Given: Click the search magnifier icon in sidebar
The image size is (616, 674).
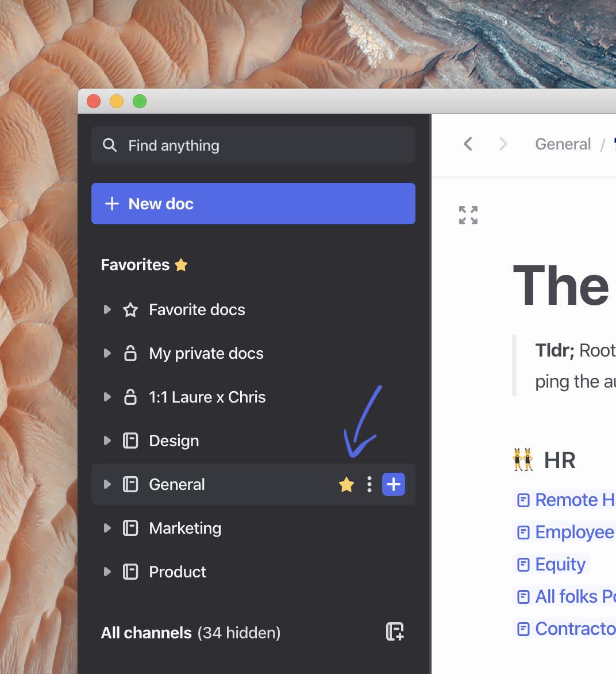Looking at the screenshot, I should pos(110,145).
